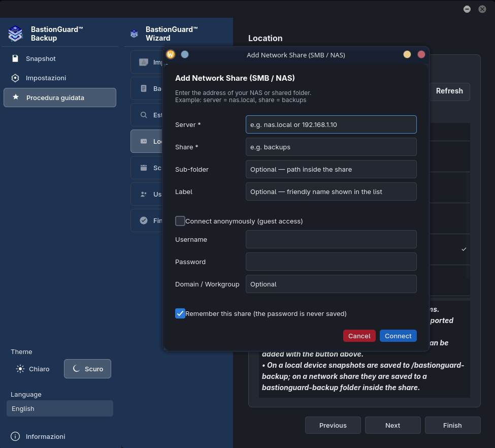This screenshot has height=448, width=495.
Task: Click the Sub-folder path field
Action: click(x=331, y=169)
